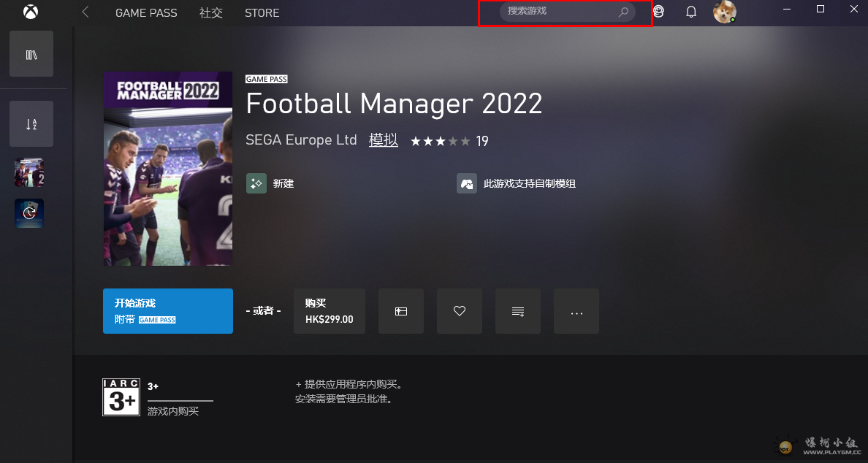The image size is (868, 463).
Task: Click the A-Z sort icon
Action: 31,124
